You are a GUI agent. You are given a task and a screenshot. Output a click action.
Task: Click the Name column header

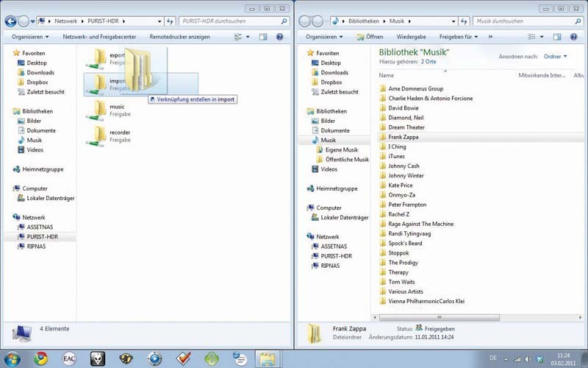(x=387, y=76)
